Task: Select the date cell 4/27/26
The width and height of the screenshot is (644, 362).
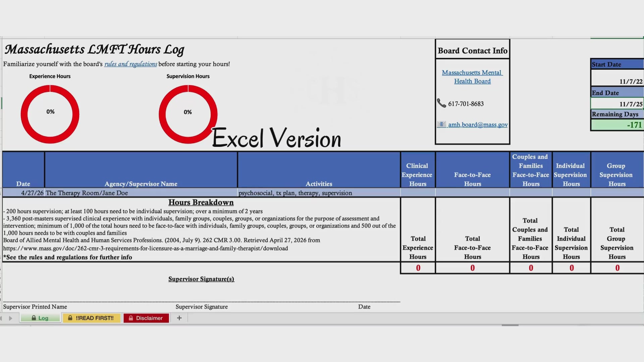Action: (x=23, y=193)
